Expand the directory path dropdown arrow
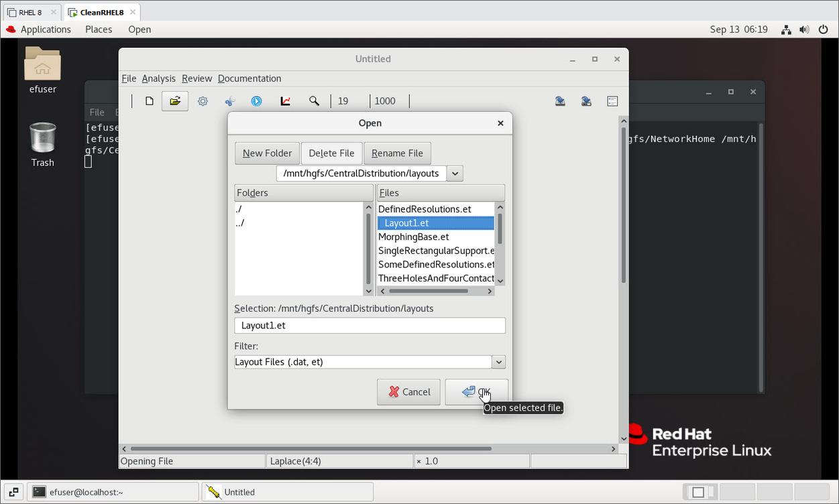The width and height of the screenshot is (839, 504). coord(455,174)
